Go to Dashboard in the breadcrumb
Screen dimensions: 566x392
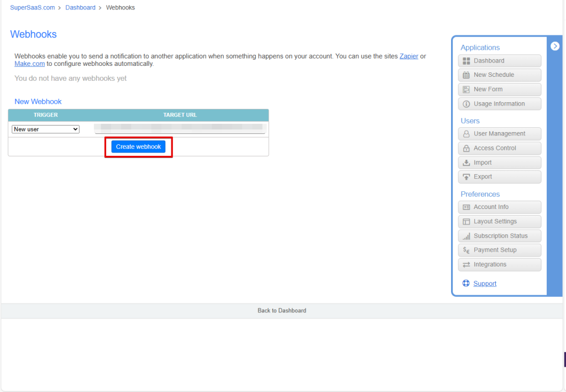[x=80, y=8]
